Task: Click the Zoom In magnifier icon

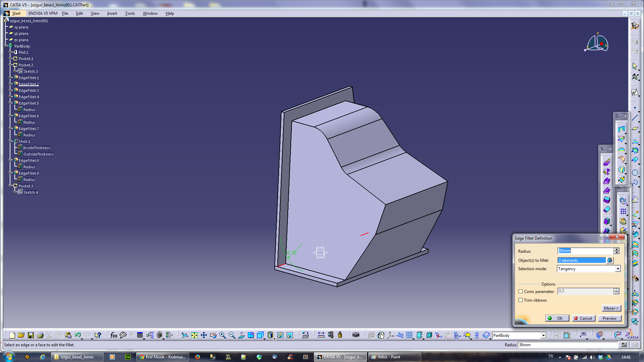Action: 222,335
